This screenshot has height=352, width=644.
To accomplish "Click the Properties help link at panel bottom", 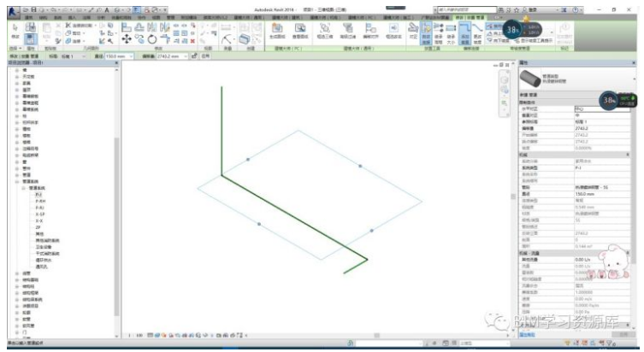I will tap(527, 335).
